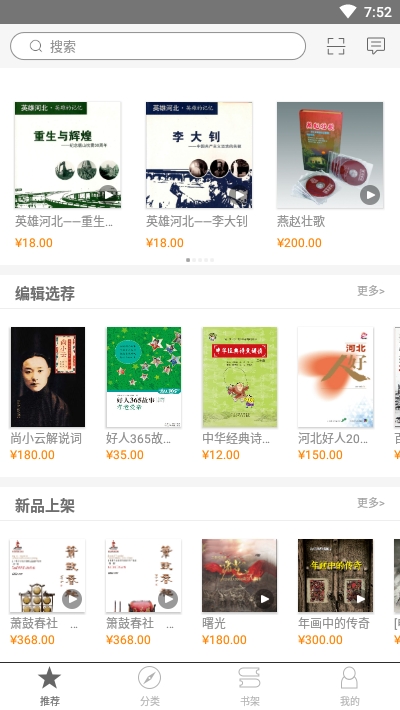
Task: Select the first banner carousel dot
Action: point(188,260)
